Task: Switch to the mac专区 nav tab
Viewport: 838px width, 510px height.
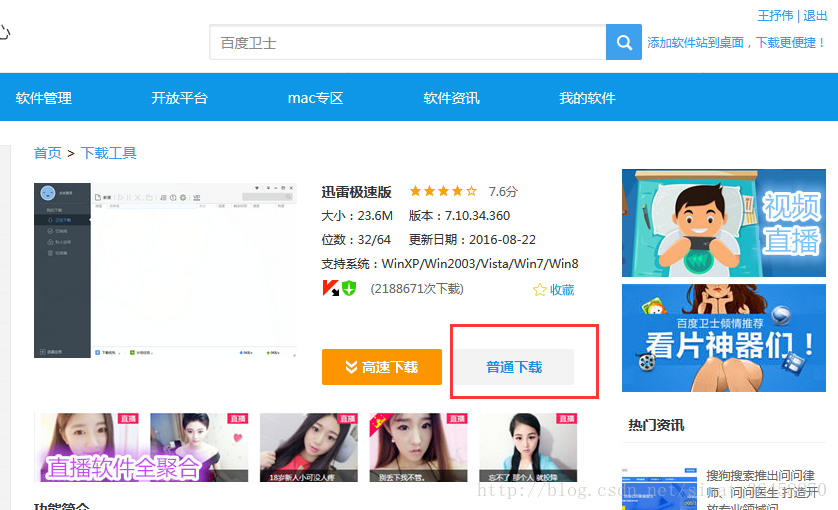Action: click(x=315, y=98)
